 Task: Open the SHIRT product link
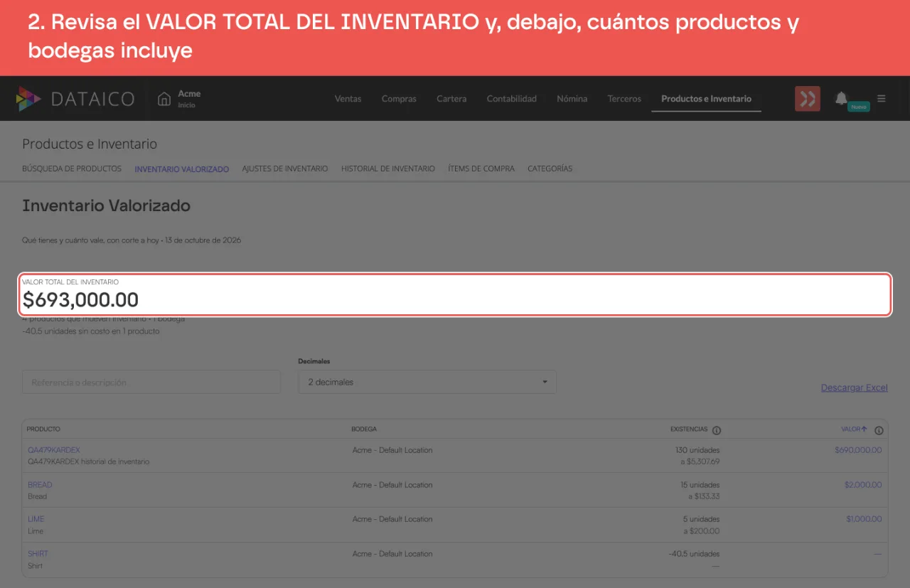[x=38, y=554]
